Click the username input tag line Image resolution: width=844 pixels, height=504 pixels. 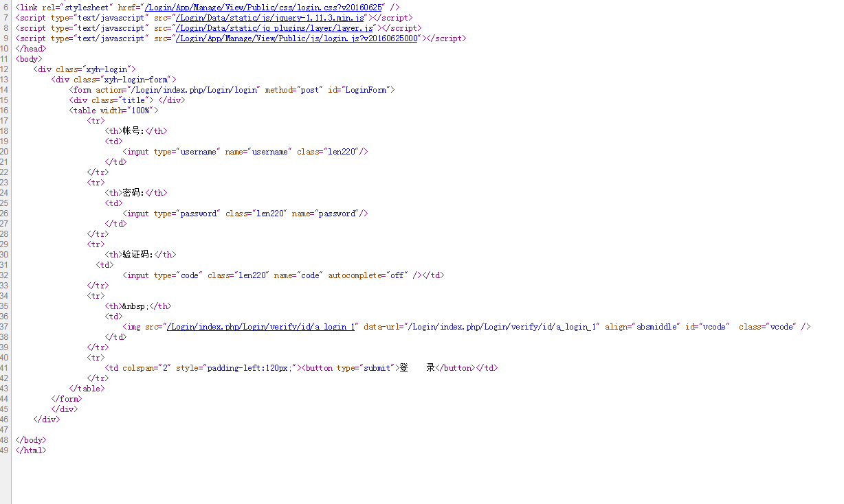245,152
